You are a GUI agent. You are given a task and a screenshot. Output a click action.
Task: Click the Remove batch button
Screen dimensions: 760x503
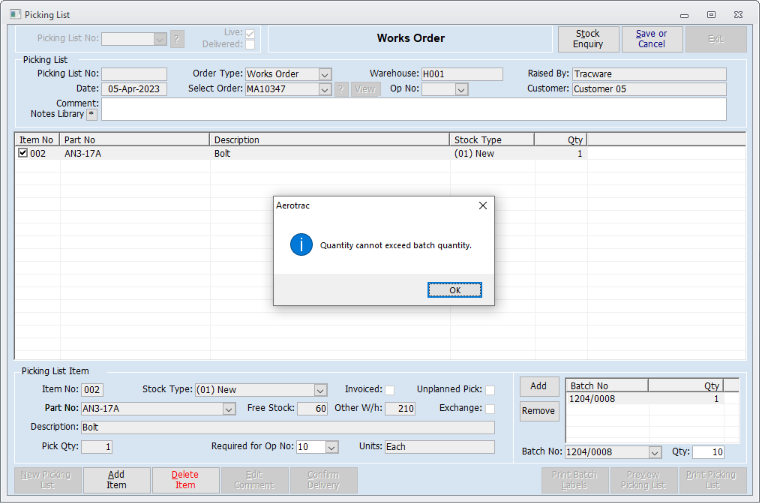[539, 411]
